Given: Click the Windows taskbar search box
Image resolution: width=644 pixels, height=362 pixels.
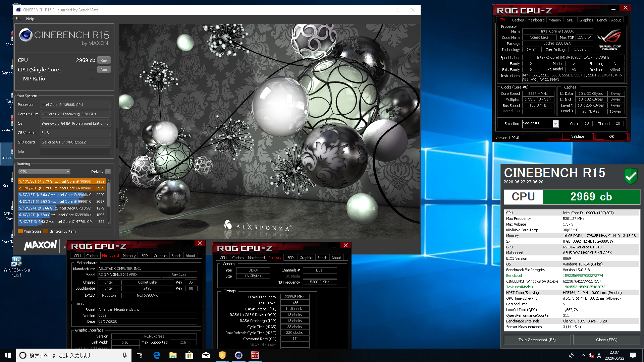Looking at the screenshot, I should click(73, 355).
